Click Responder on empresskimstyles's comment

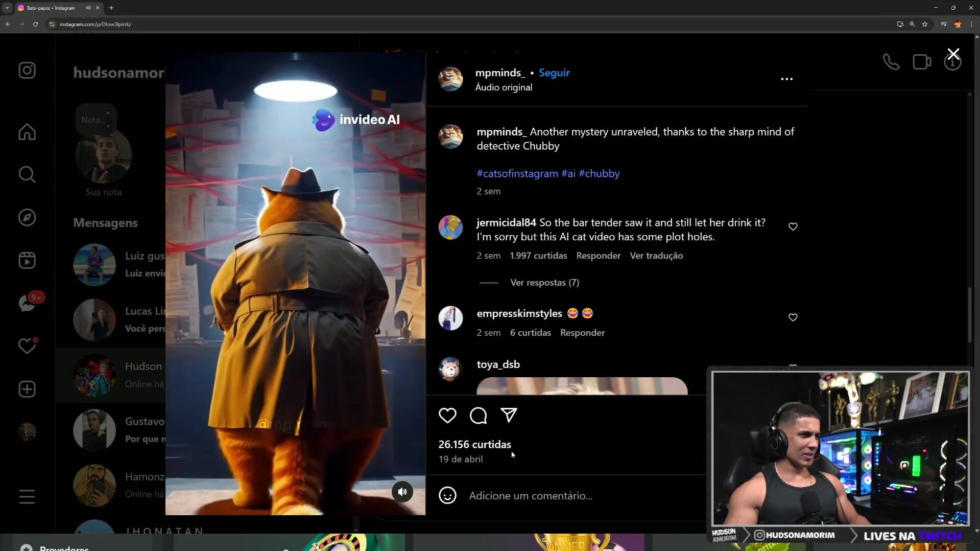(x=582, y=333)
